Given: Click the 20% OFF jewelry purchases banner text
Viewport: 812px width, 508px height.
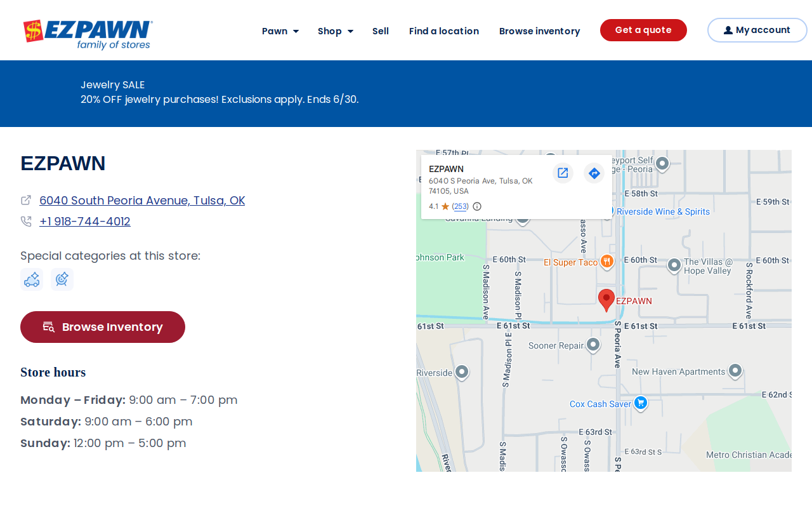Looking at the screenshot, I should coord(219,99).
